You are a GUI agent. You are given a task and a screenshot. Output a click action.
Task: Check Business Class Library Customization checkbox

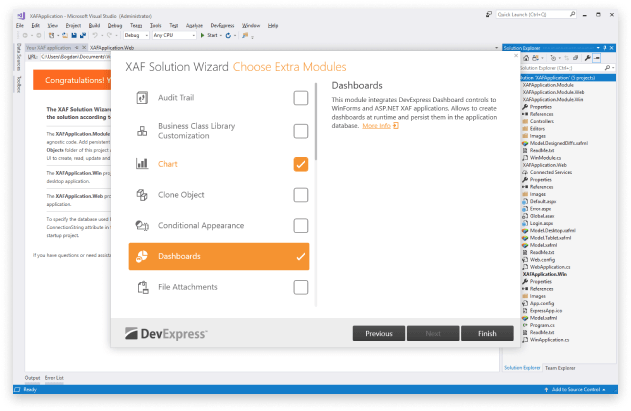pyautogui.click(x=301, y=131)
